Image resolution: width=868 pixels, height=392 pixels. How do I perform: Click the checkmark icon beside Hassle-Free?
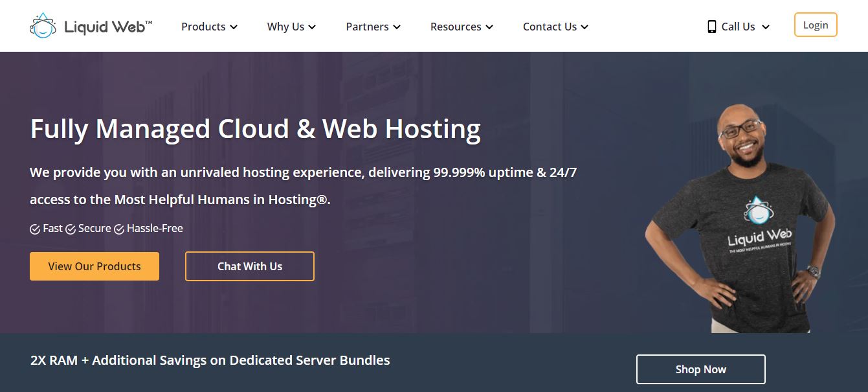point(118,229)
